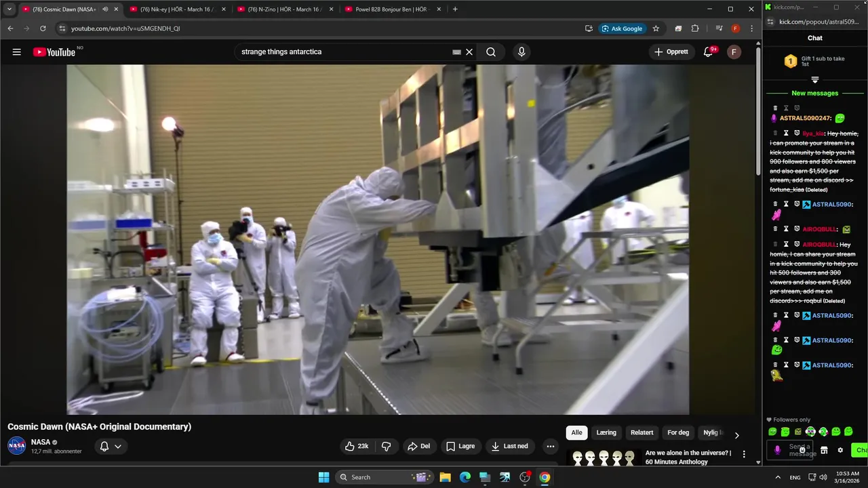Install app via address bar icon
868x488 pixels.
coord(589,28)
